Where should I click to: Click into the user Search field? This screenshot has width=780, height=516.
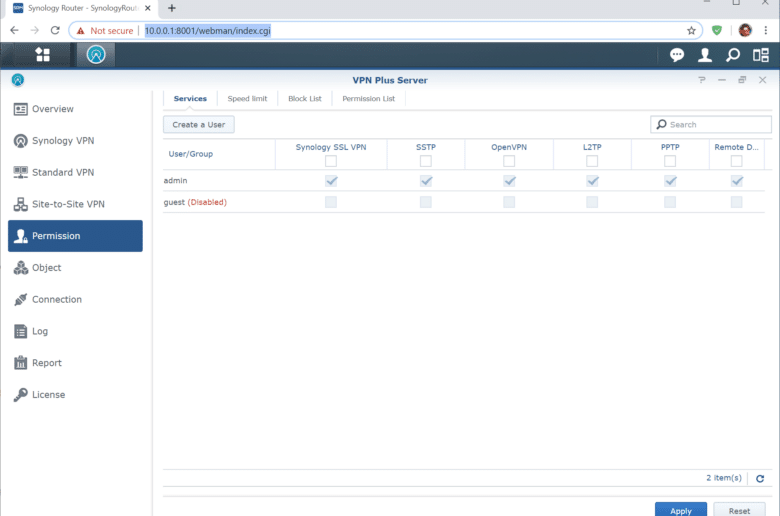pos(711,124)
